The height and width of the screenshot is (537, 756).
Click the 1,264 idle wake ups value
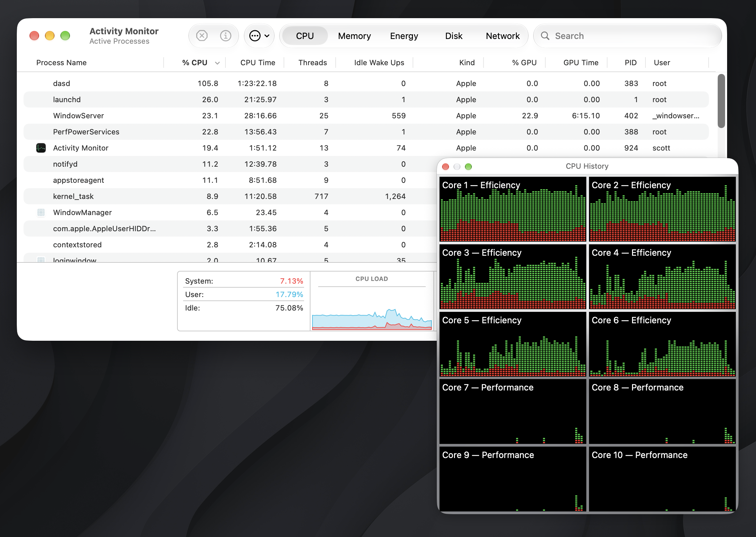pyautogui.click(x=395, y=196)
